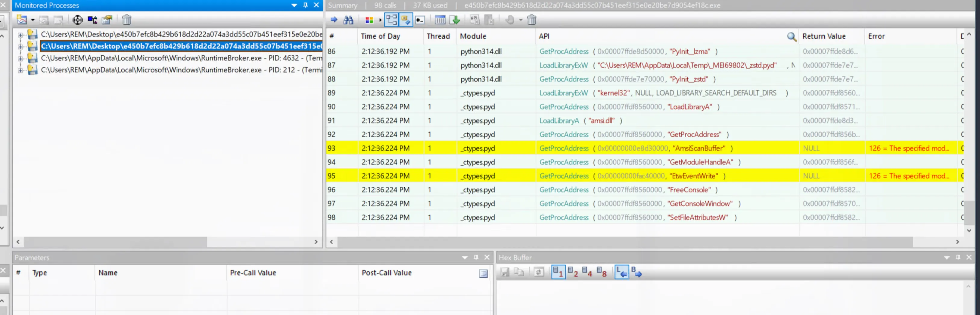Image resolution: width=980 pixels, height=315 pixels.
Task: Sort by Module column header
Action: [x=496, y=36]
